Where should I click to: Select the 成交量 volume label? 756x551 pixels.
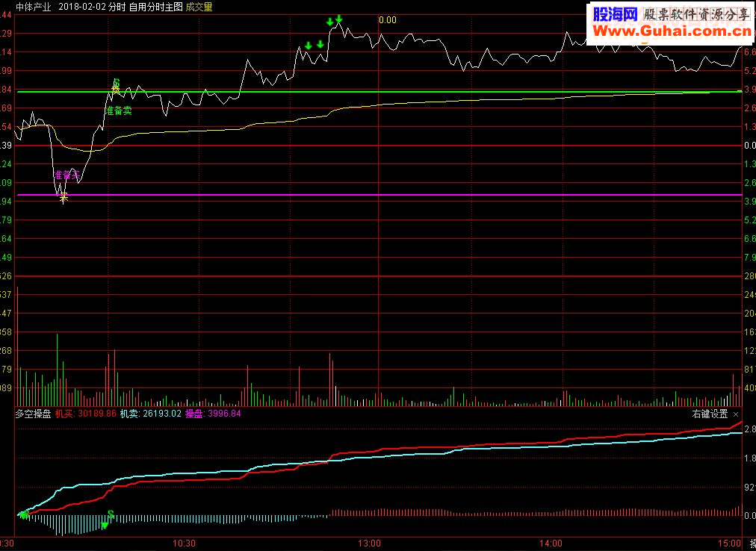[199, 7]
